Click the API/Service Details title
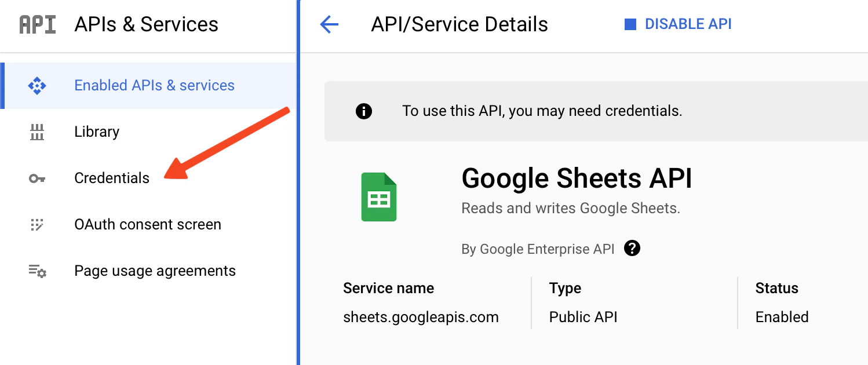This screenshot has width=868, height=365. pyautogui.click(x=459, y=24)
